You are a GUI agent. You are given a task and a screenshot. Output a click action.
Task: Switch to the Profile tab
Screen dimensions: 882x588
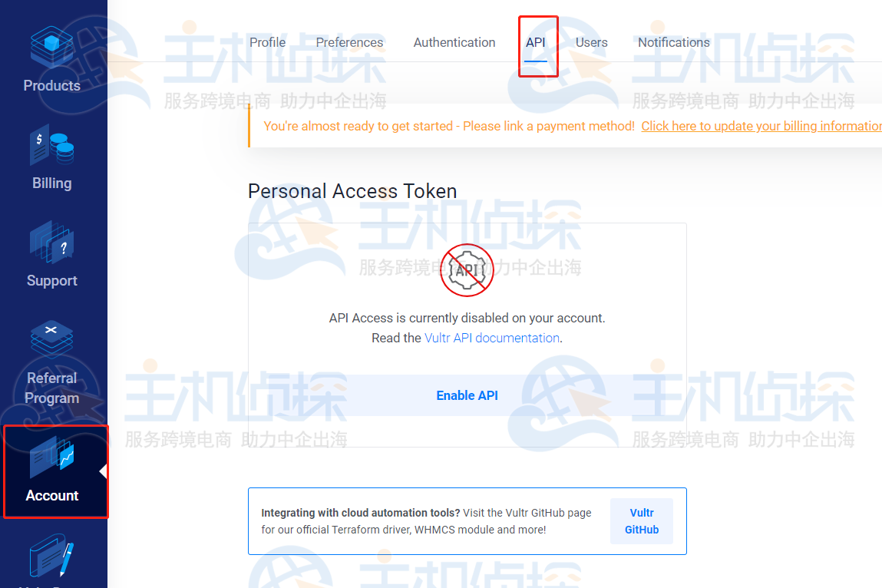[x=267, y=42]
